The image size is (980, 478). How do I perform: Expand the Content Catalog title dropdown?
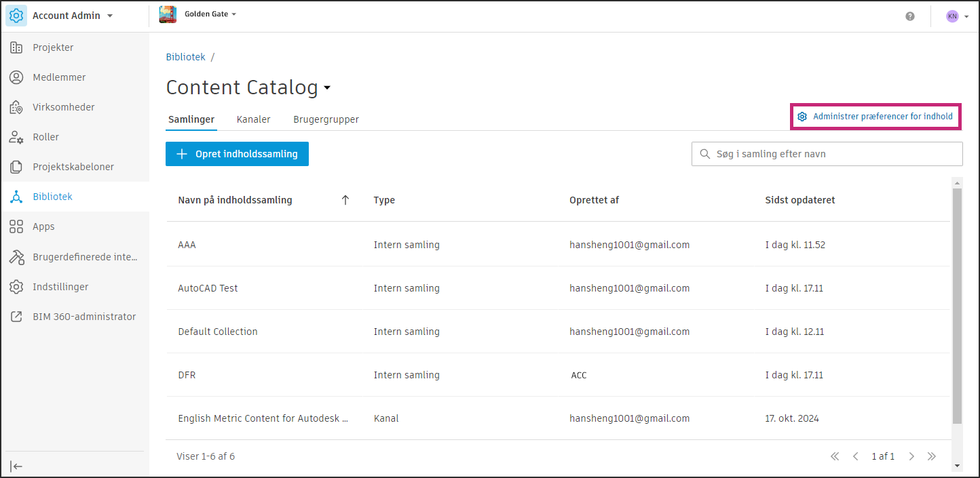click(327, 88)
